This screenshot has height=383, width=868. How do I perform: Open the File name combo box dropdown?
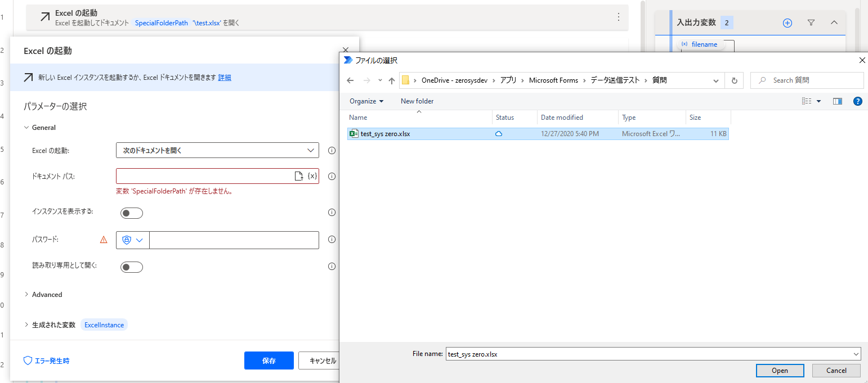[x=856, y=354]
